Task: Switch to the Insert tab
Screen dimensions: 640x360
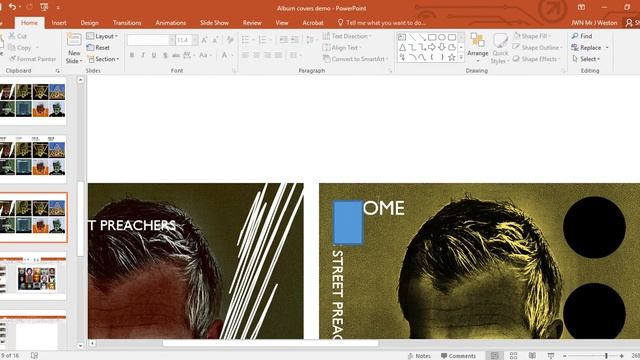Action: 59,22
